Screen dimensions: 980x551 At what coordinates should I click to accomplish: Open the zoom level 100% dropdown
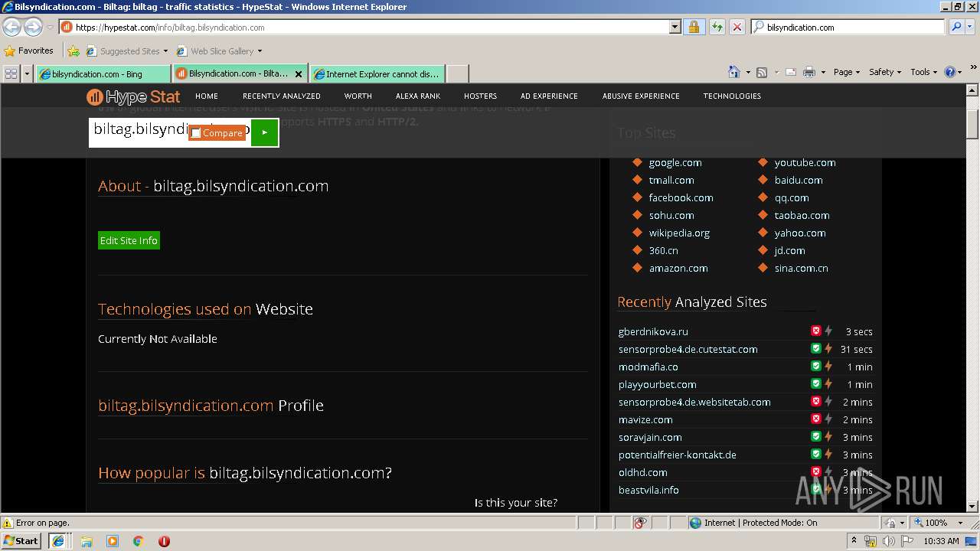coord(960,523)
